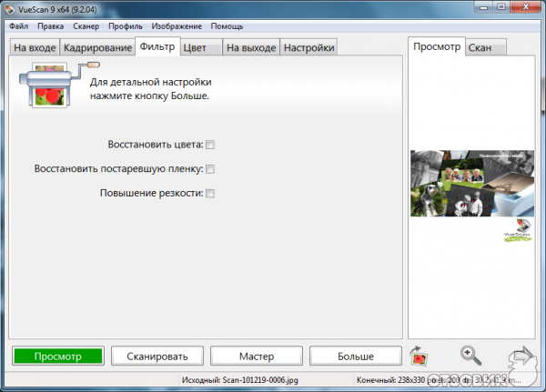Click the arrow icon at bottom right
The width and height of the screenshot is (546, 392).
pyautogui.click(x=521, y=356)
